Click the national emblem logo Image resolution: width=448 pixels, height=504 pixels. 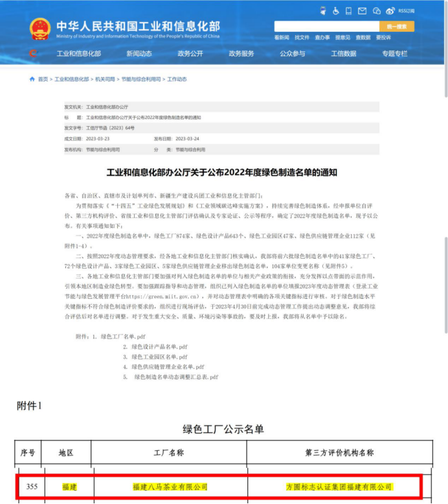click(40, 29)
